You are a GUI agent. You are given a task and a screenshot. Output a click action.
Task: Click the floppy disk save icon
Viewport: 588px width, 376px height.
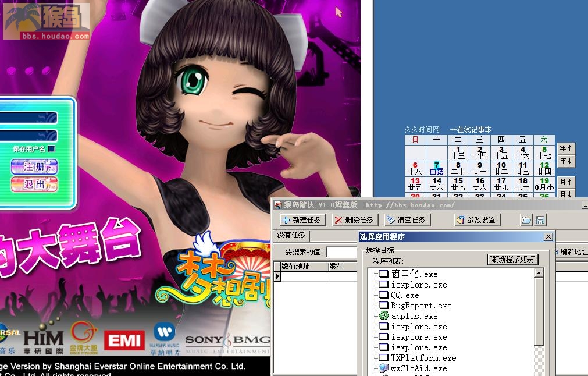click(540, 220)
